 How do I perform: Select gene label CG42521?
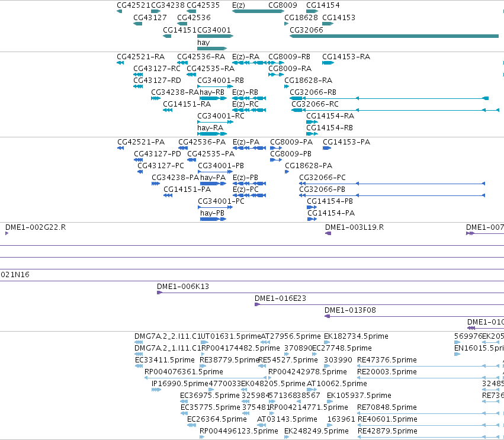click(133, 5)
